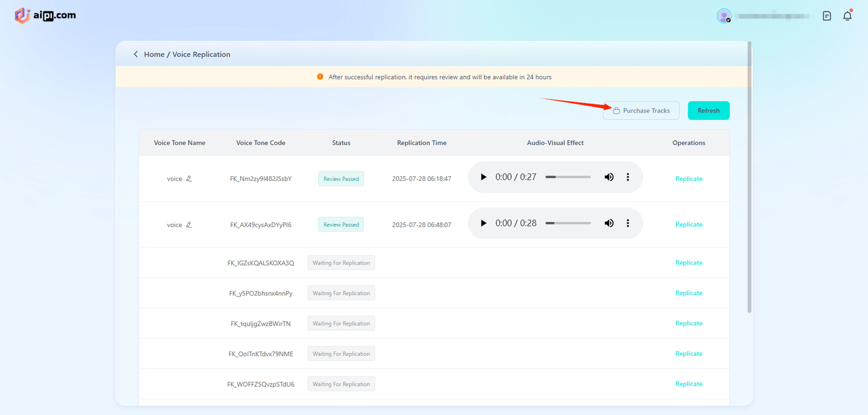Mute the 0:27 audio player

coord(609,177)
